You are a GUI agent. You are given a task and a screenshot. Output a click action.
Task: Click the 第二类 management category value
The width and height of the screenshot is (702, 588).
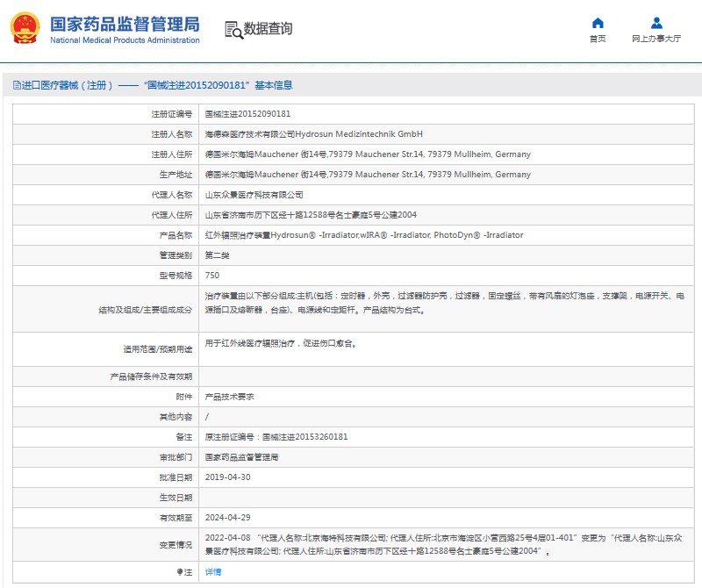[217, 255]
